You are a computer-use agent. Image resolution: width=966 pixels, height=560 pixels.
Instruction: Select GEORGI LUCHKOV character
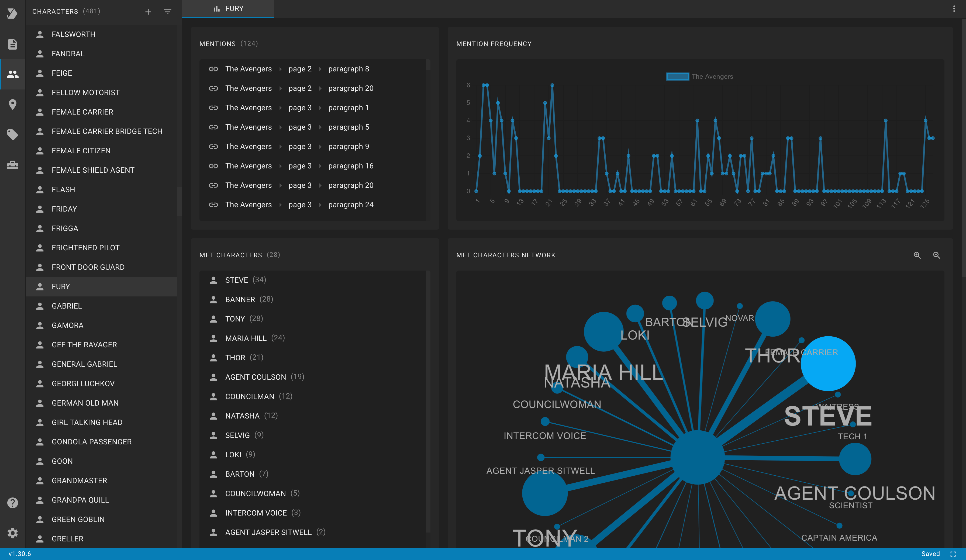coord(102,384)
